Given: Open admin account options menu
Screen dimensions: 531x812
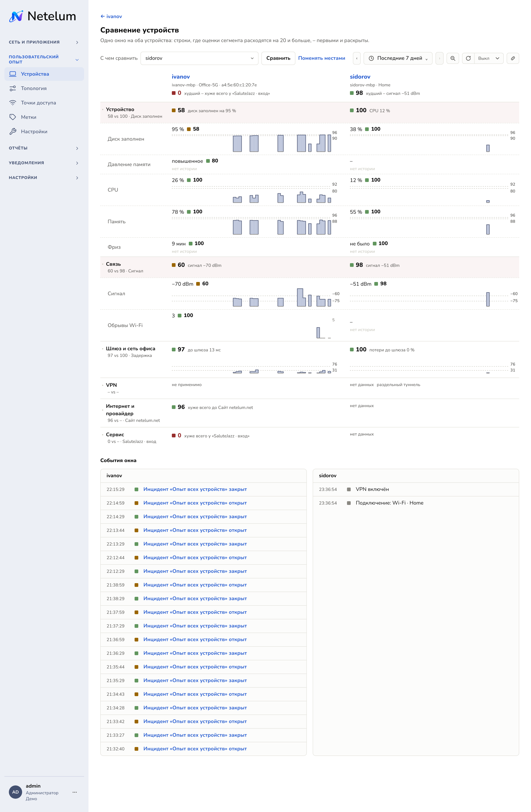Looking at the screenshot, I should 75,792.
